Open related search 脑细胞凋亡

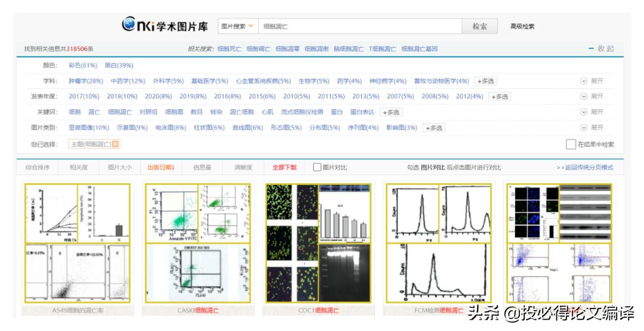(x=348, y=48)
